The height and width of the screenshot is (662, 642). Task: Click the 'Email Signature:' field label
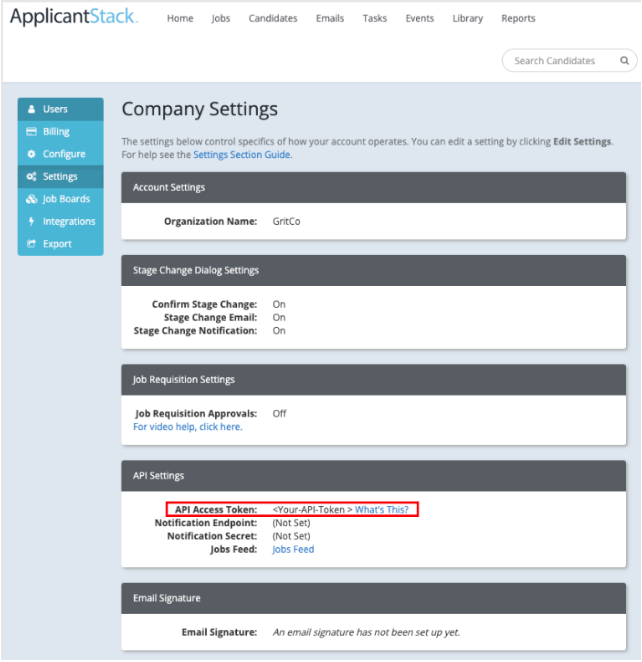click(219, 632)
